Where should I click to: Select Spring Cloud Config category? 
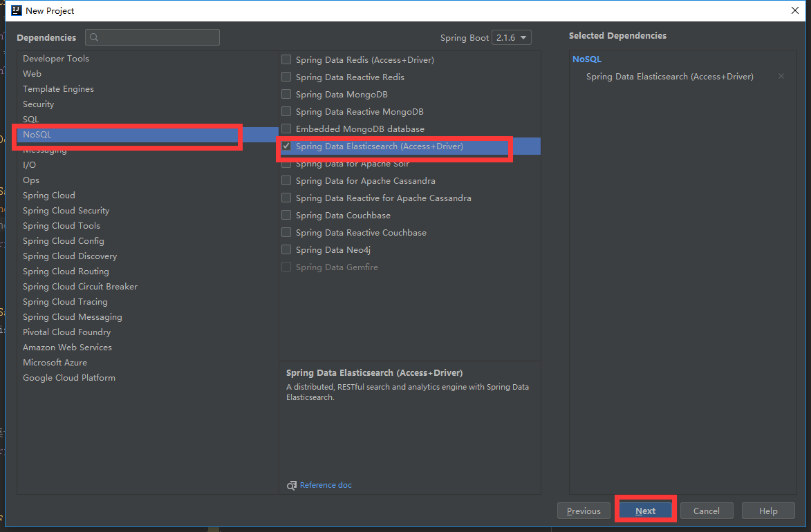coord(147,241)
